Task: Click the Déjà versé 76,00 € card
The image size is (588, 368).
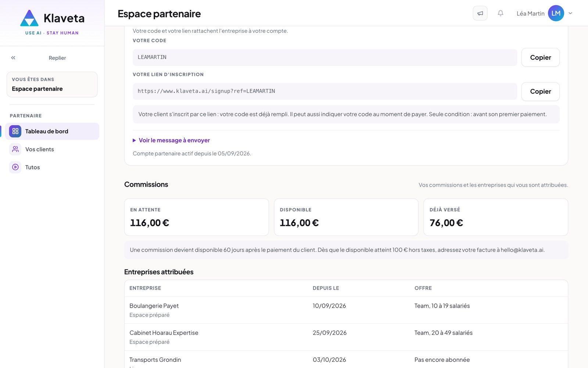Action: click(x=496, y=217)
